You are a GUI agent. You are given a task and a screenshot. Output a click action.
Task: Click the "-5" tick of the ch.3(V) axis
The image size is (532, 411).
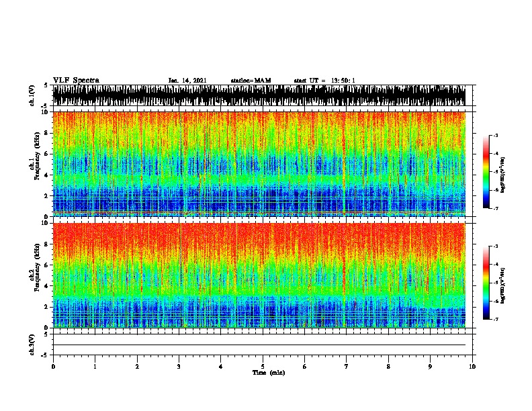coord(45,355)
